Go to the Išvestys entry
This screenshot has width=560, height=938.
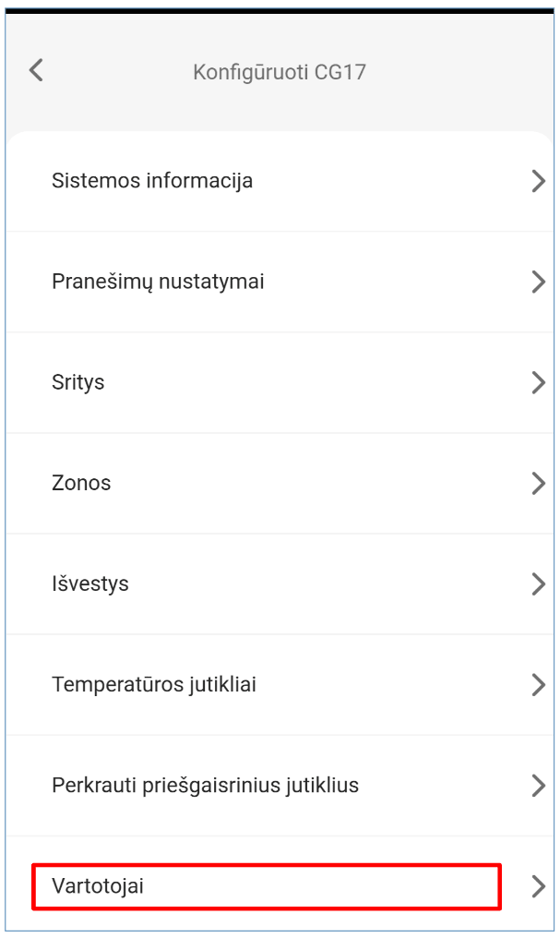[90, 583]
